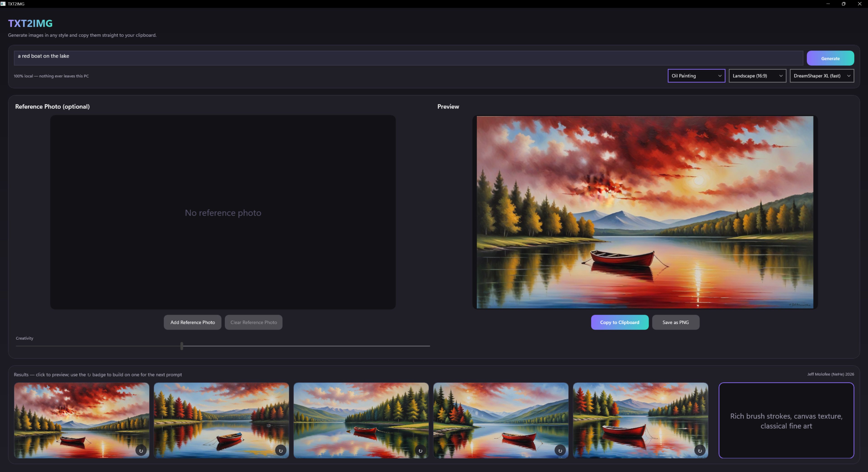
Task: Click the Generate button
Action: pyautogui.click(x=830, y=58)
